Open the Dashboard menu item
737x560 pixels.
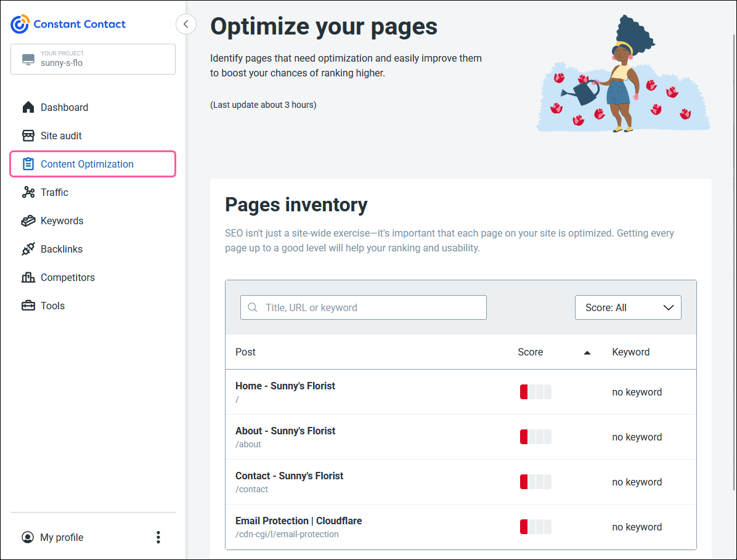coord(92,107)
